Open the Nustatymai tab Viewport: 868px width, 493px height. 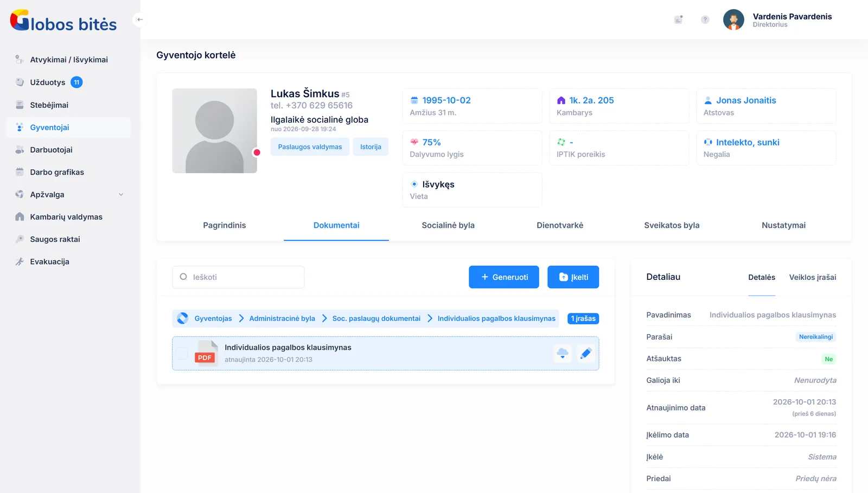783,226
